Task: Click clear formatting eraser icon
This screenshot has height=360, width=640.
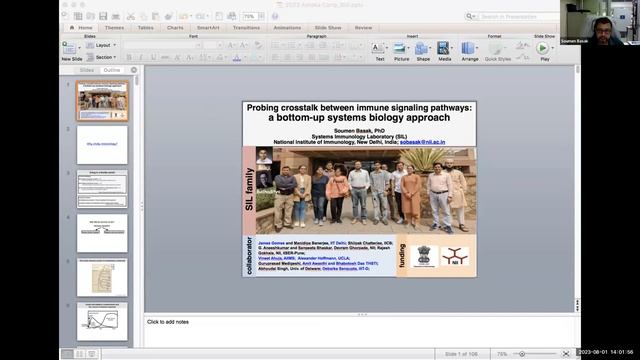Action: [x=258, y=45]
